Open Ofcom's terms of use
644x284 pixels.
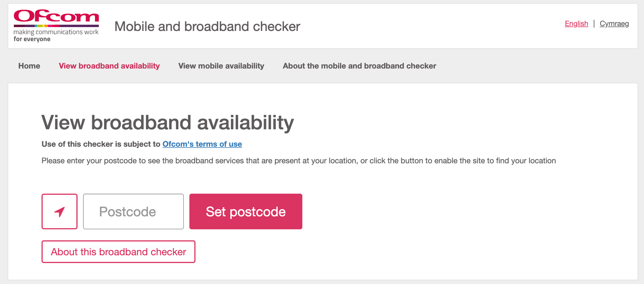point(202,144)
